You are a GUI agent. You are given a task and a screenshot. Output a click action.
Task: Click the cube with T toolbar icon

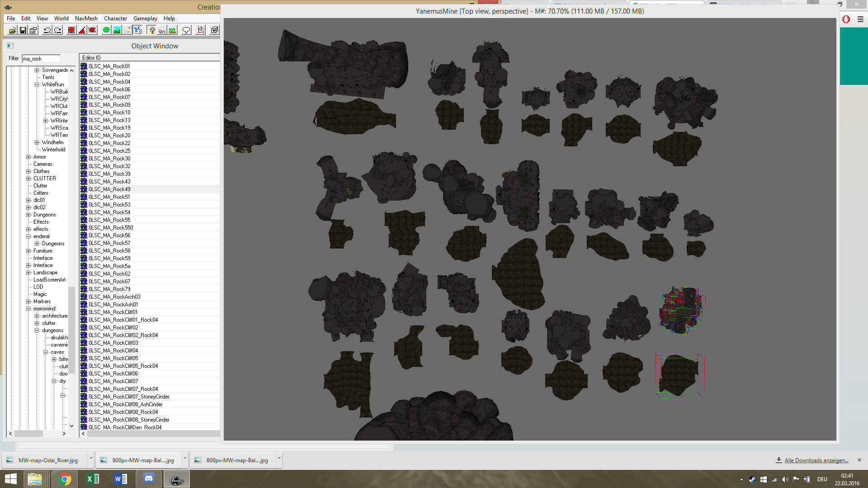point(215,30)
